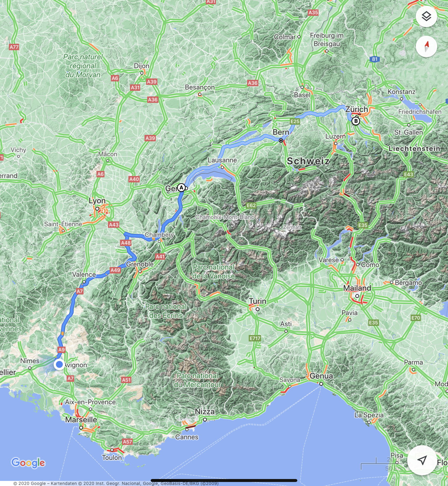Tap the Marseille city label
Image resolution: width=448 pixels, height=486 pixels.
click(x=81, y=420)
